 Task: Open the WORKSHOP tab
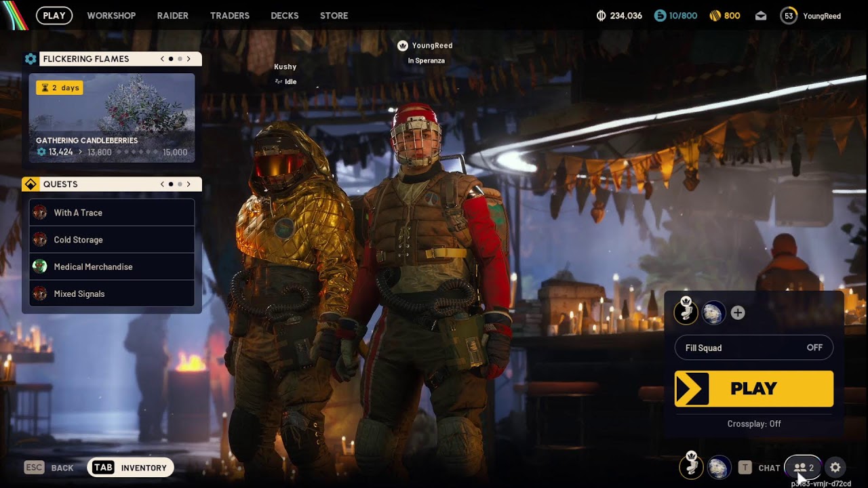pyautogui.click(x=111, y=16)
